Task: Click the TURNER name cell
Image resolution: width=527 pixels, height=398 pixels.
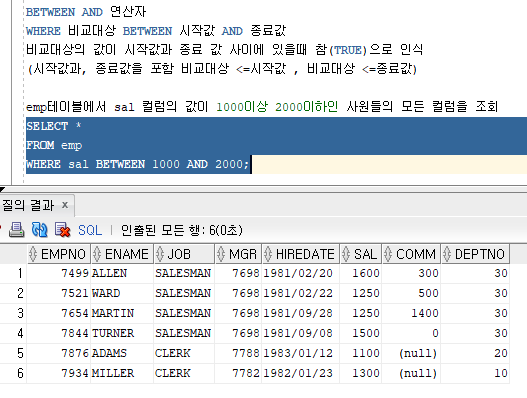Action: click(122, 333)
